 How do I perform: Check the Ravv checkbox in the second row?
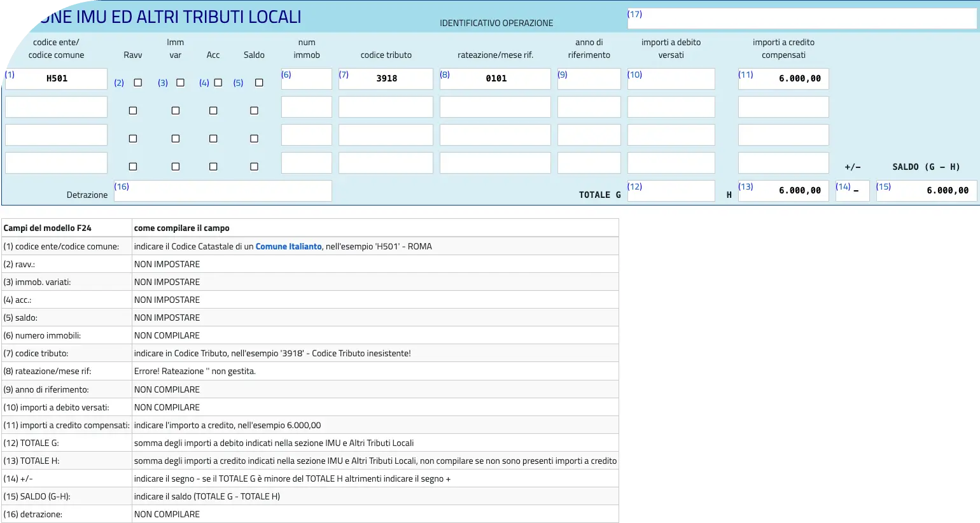(133, 111)
